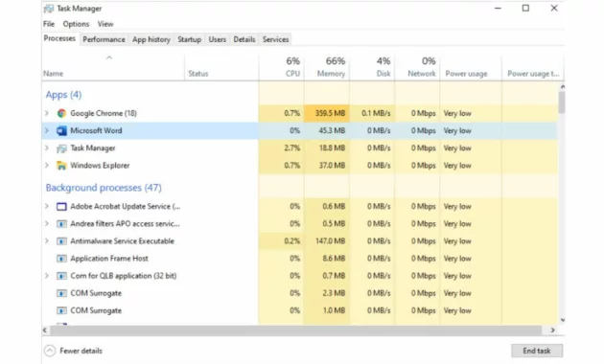Click the 8.6 MB memory cell
This screenshot has width=604, height=364.
pos(327,259)
